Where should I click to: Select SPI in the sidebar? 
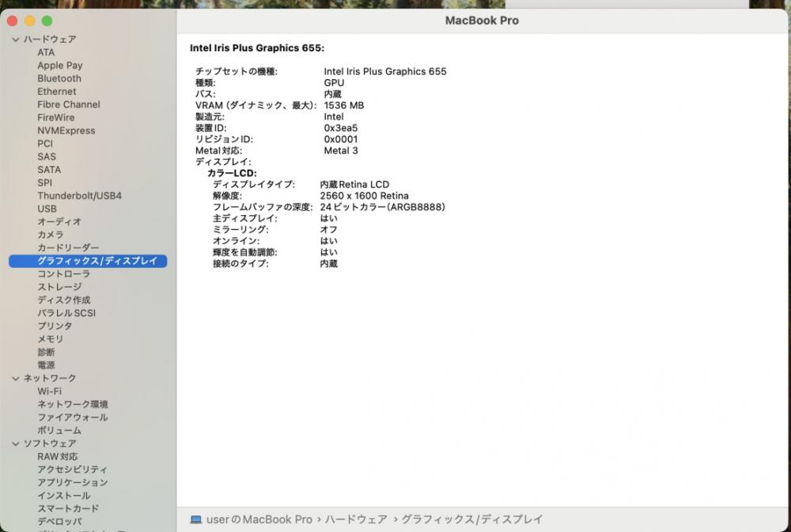pyautogui.click(x=44, y=183)
